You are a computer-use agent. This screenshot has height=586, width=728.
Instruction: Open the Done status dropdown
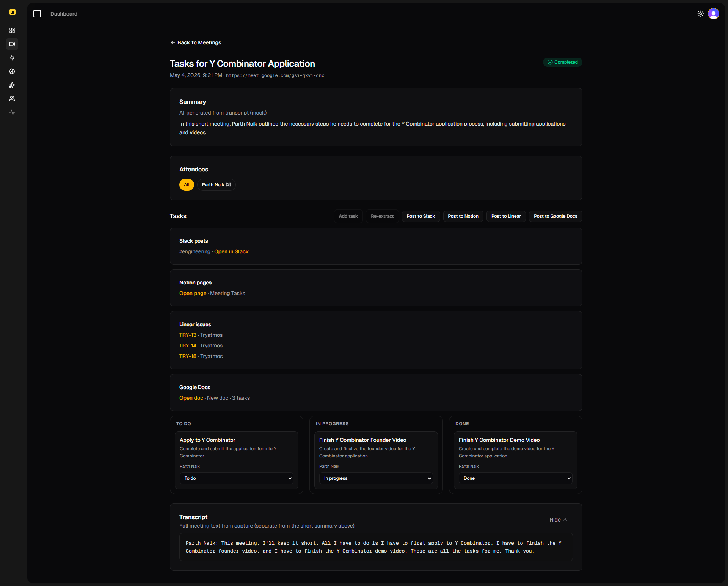(x=516, y=478)
